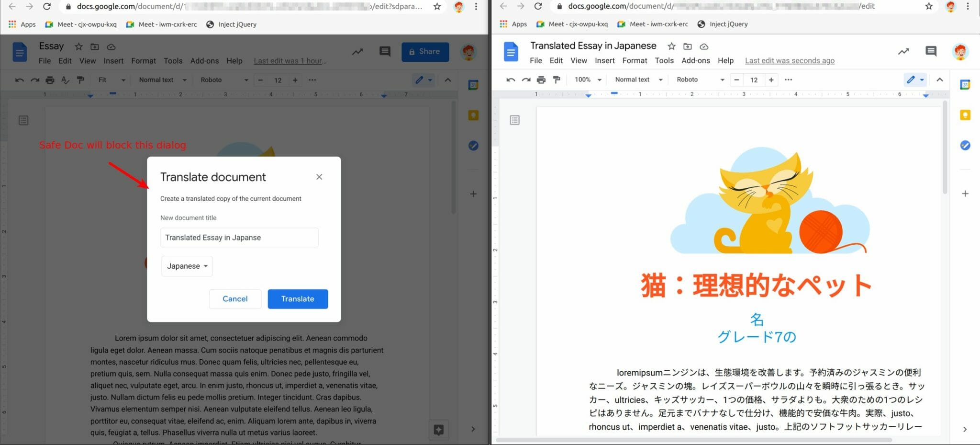Viewport: 980px width, 445px height.
Task: Select the Paint format tool
Action: (x=80, y=80)
